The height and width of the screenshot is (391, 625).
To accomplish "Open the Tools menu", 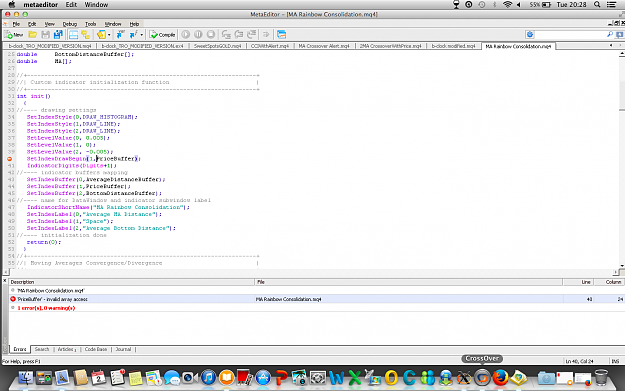I will click(x=90, y=24).
